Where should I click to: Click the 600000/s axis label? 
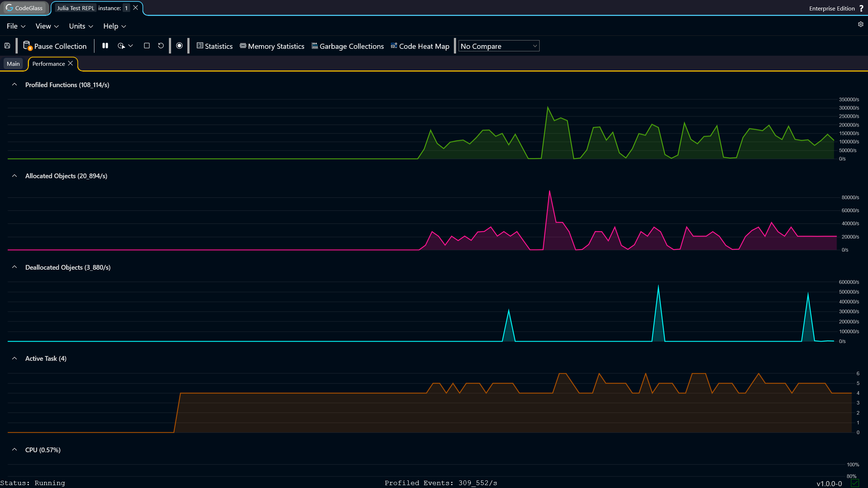(849, 282)
